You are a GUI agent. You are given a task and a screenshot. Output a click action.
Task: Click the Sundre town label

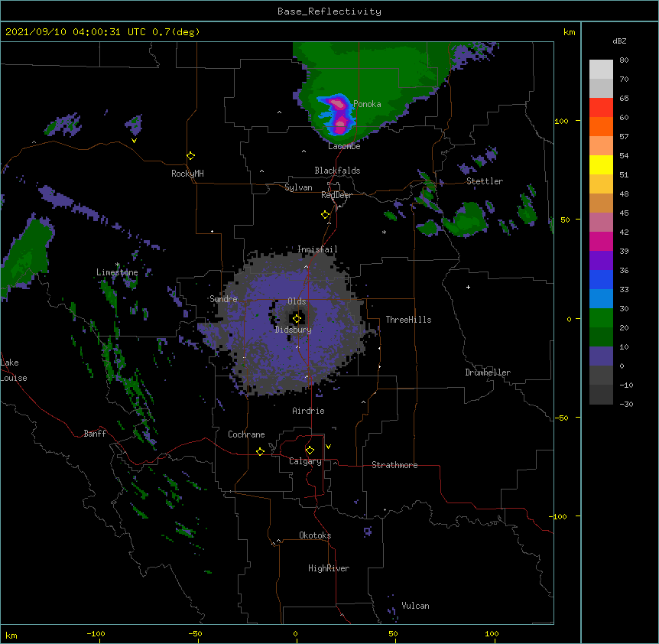223,299
